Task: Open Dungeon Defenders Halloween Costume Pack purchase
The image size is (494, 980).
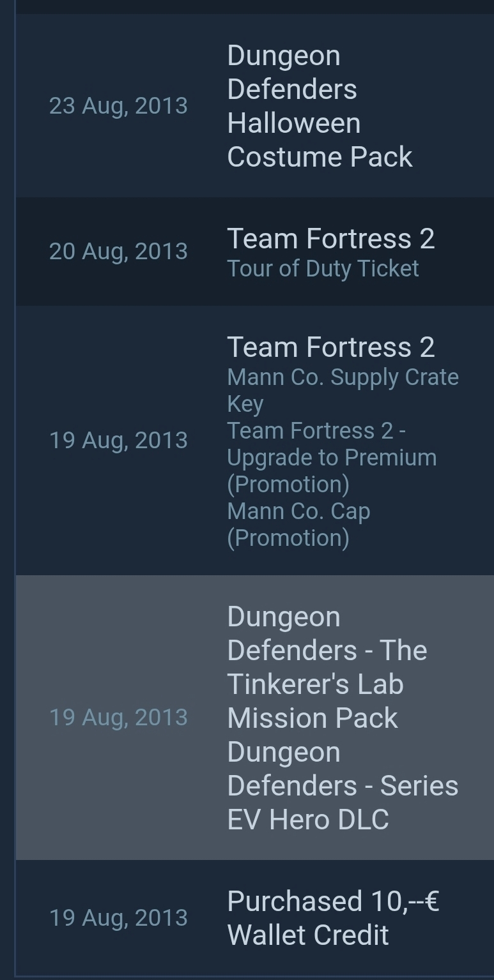Action: 320,106
